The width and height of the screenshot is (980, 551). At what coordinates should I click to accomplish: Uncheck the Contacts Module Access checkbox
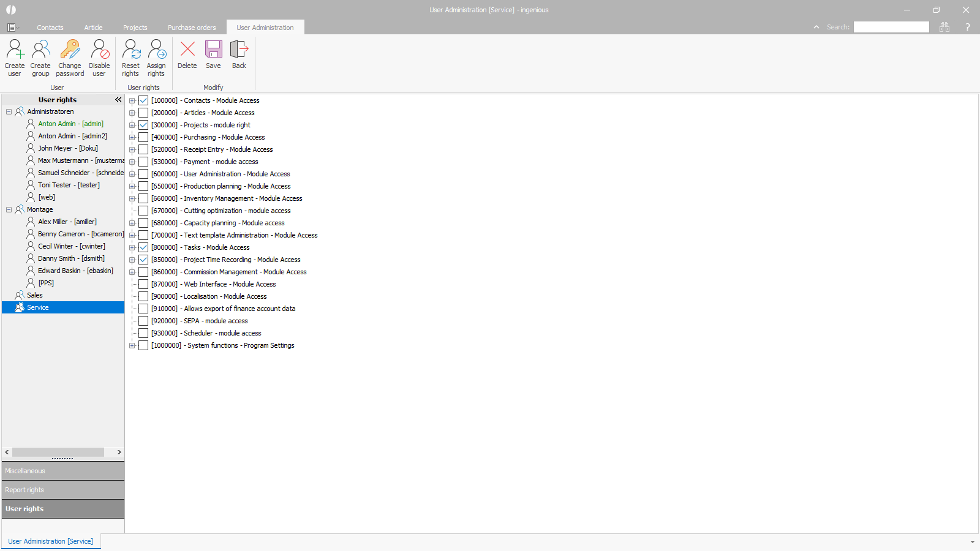[143, 100]
